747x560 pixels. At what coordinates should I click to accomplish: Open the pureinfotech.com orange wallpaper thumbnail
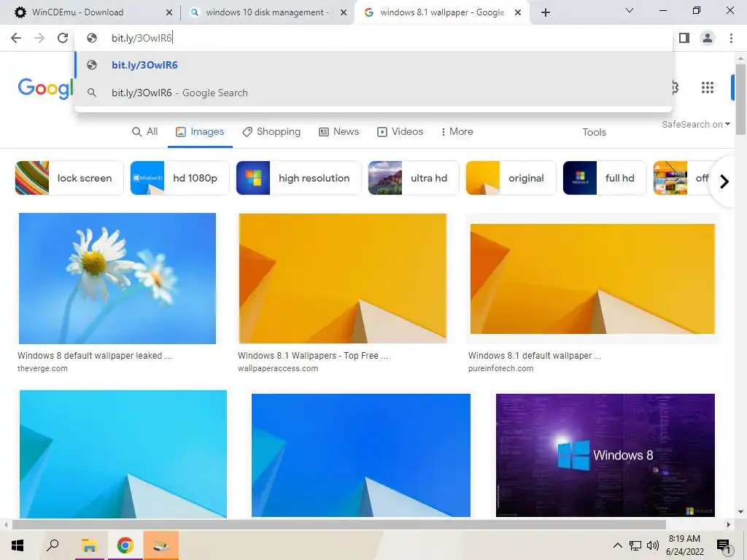coord(592,279)
